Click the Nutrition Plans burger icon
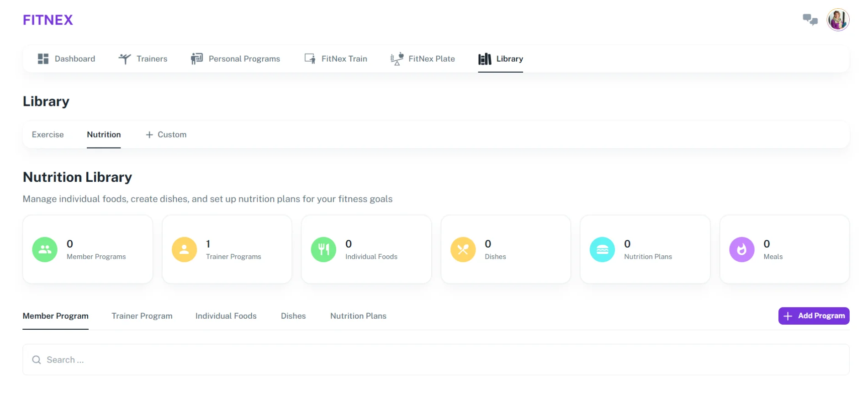This screenshot has height=411, width=868. [x=602, y=249]
